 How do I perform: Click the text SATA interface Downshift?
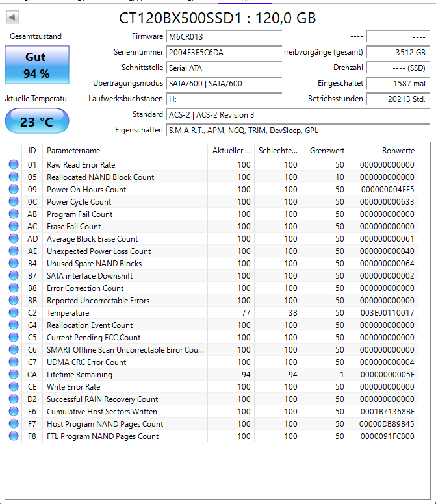(x=90, y=276)
